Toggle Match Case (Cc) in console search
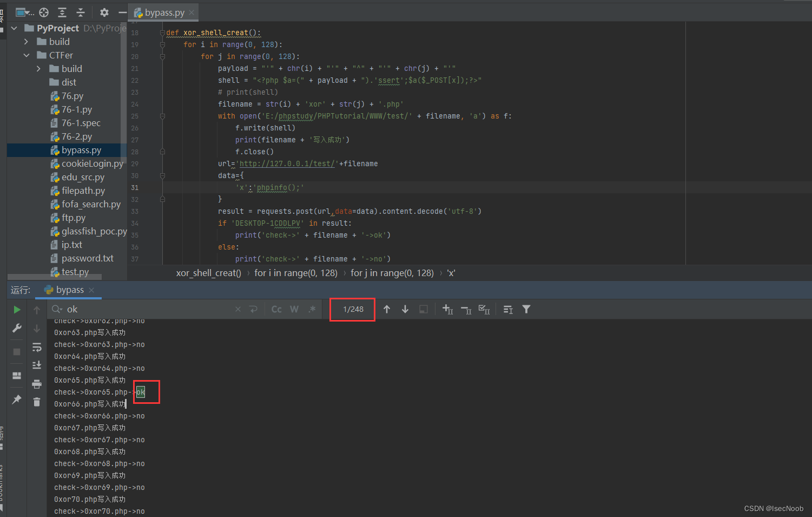This screenshot has width=812, height=517. pos(276,309)
